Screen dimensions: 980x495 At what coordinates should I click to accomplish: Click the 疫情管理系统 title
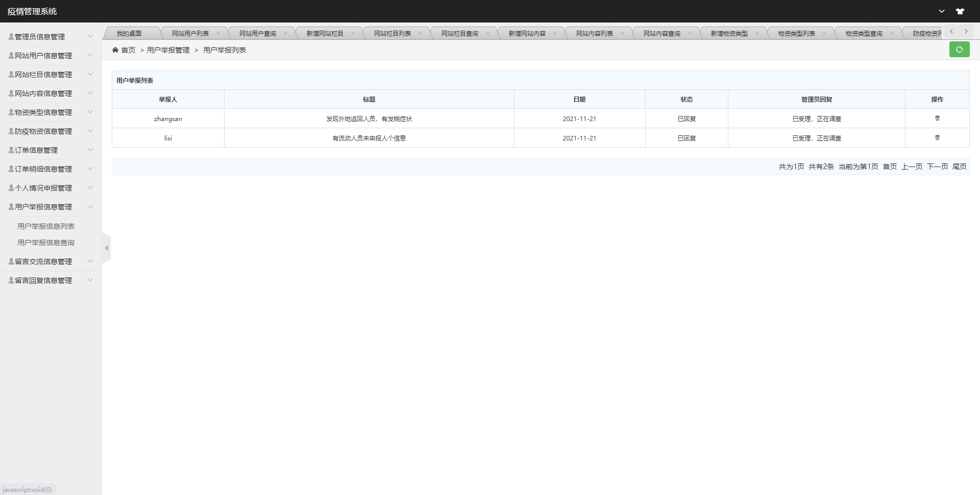tap(32, 11)
